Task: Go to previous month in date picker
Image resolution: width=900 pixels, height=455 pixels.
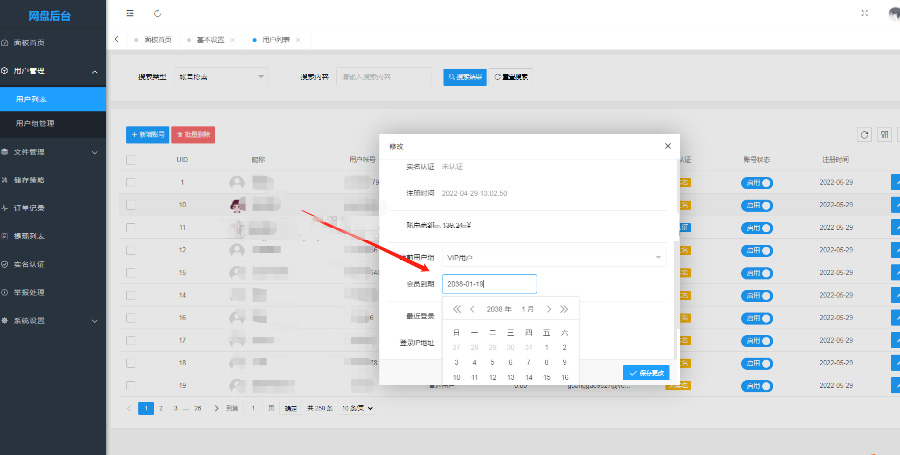Action: tap(472, 309)
